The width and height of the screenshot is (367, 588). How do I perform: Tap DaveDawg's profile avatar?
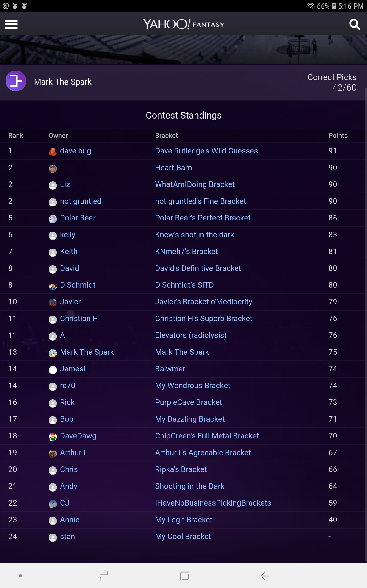point(53,437)
